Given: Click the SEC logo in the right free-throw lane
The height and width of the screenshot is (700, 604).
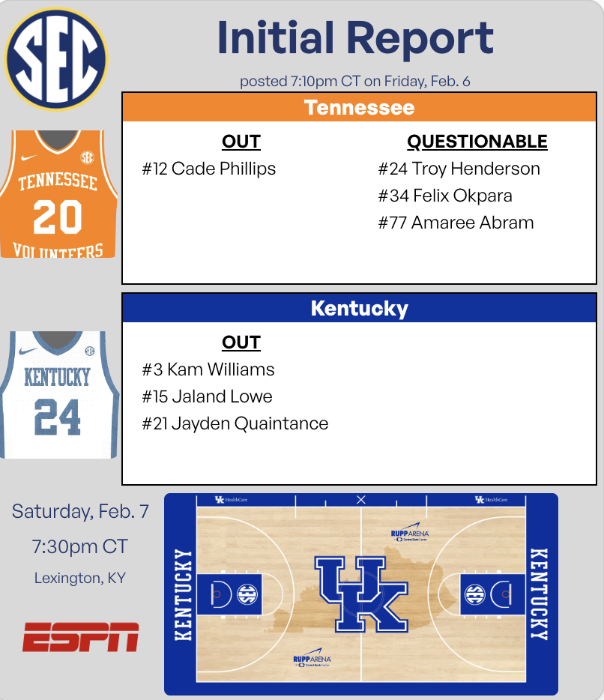Looking at the screenshot, I should click(x=474, y=595).
